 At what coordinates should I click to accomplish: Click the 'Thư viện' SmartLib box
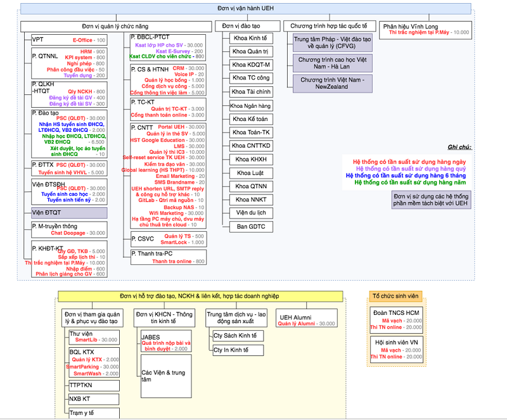(94, 337)
